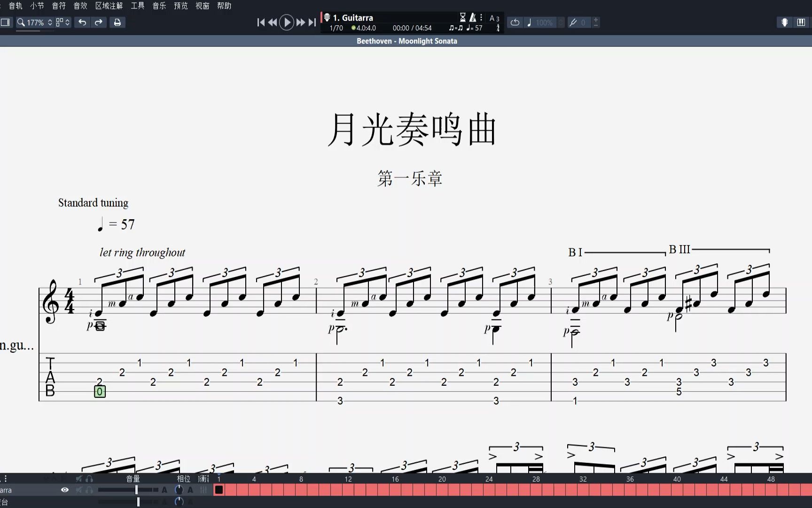This screenshot has width=812, height=508.
Task: Select the 1. Guitarra track name
Action: pos(353,18)
